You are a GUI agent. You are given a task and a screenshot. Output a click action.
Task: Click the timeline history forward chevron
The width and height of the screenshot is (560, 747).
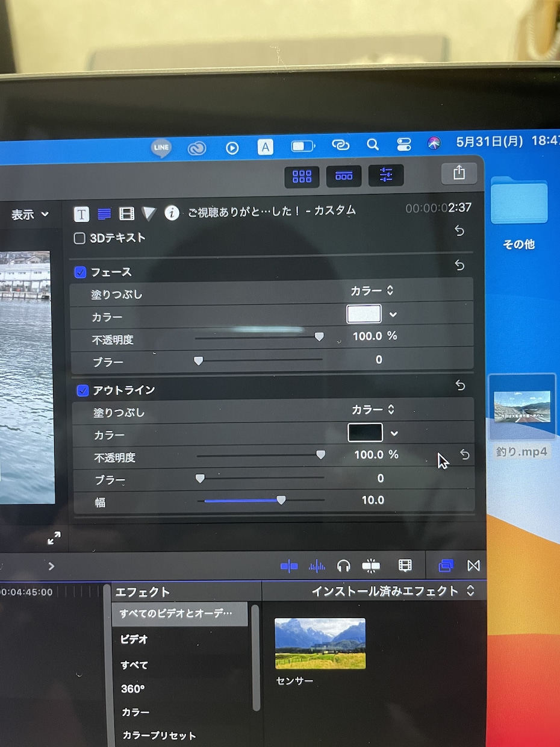pyautogui.click(x=51, y=566)
